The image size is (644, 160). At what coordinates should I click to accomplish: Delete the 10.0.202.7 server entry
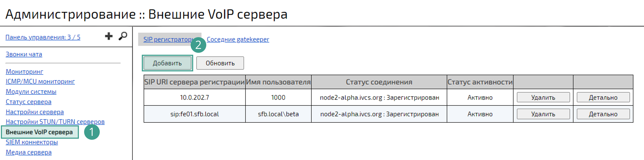[x=543, y=97]
